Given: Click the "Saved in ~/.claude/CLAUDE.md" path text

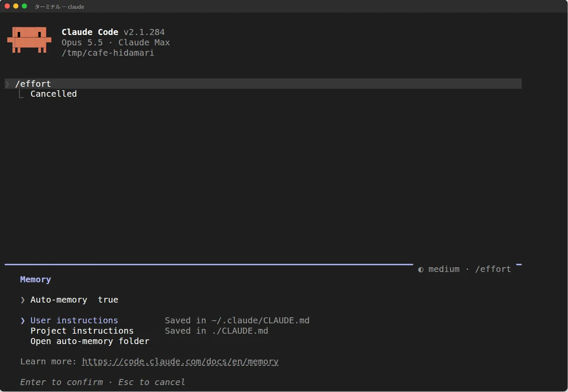Looking at the screenshot, I should pos(237,320).
